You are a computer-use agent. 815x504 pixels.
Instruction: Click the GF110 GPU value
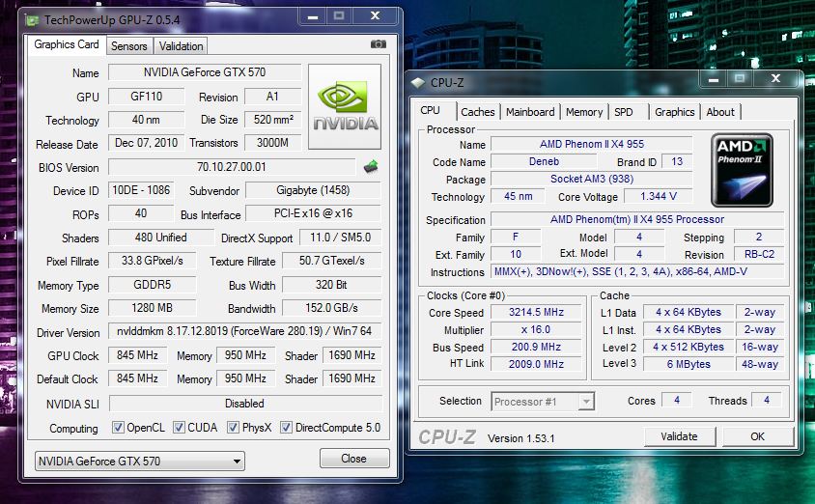147,97
